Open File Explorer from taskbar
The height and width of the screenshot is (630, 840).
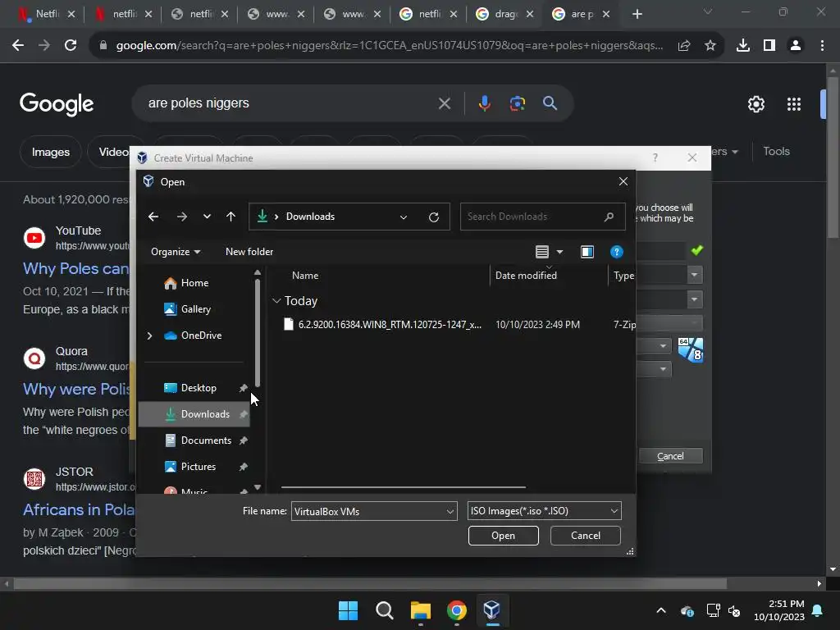click(421, 610)
